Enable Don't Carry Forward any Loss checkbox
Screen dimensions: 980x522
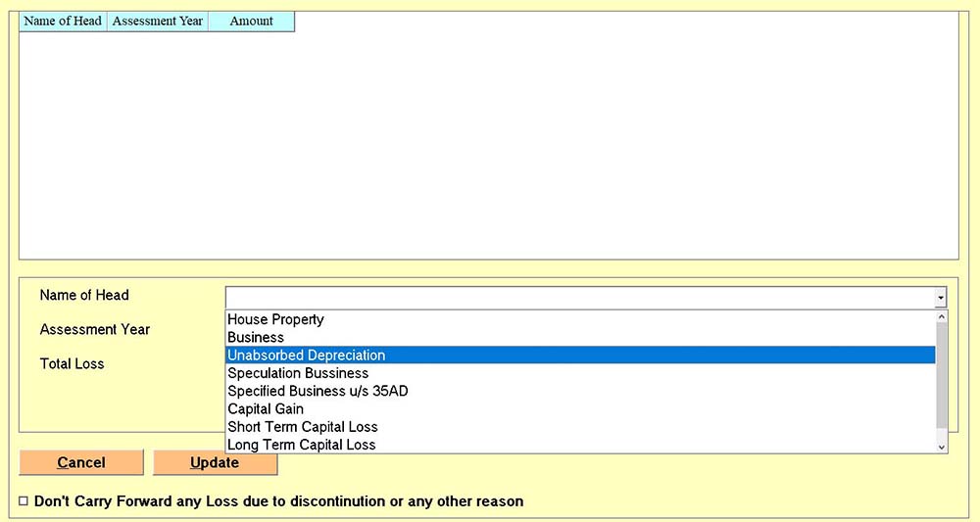[24, 501]
